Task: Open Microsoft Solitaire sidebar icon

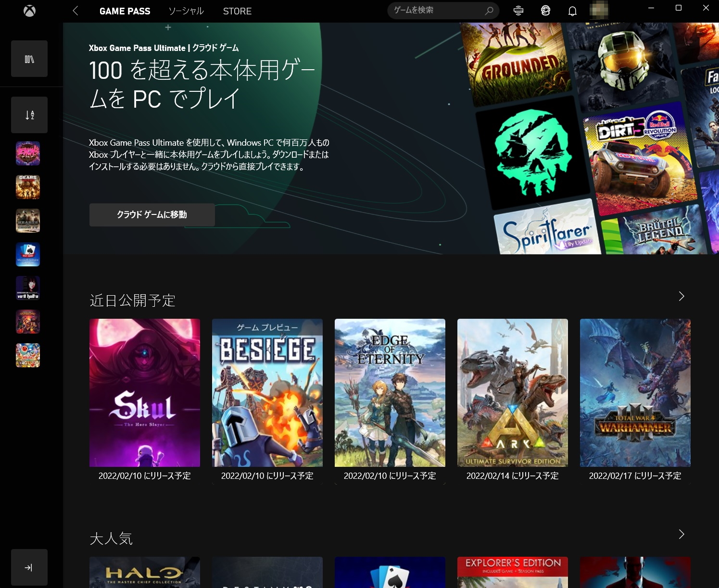Action: coord(28,255)
